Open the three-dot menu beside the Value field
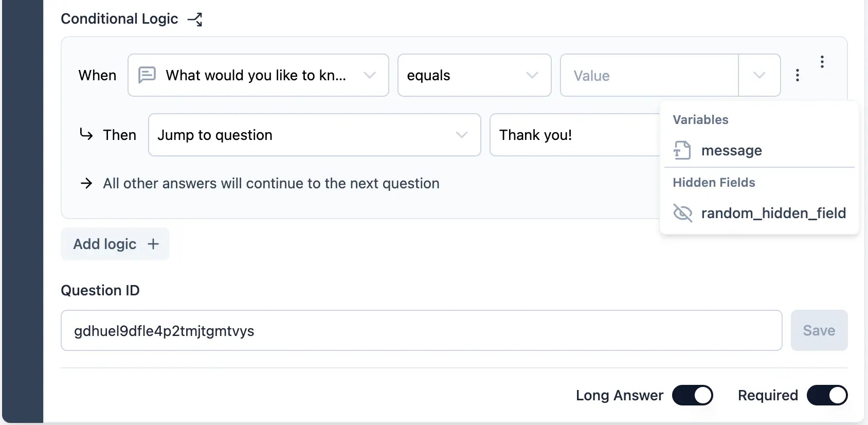The height and width of the screenshot is (425, 868). pos(798,75)
